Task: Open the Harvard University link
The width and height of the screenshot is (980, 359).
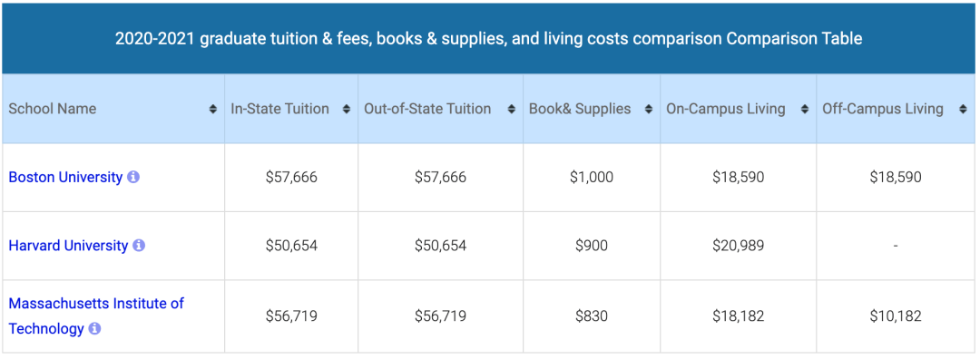Action: click(68, 246)
